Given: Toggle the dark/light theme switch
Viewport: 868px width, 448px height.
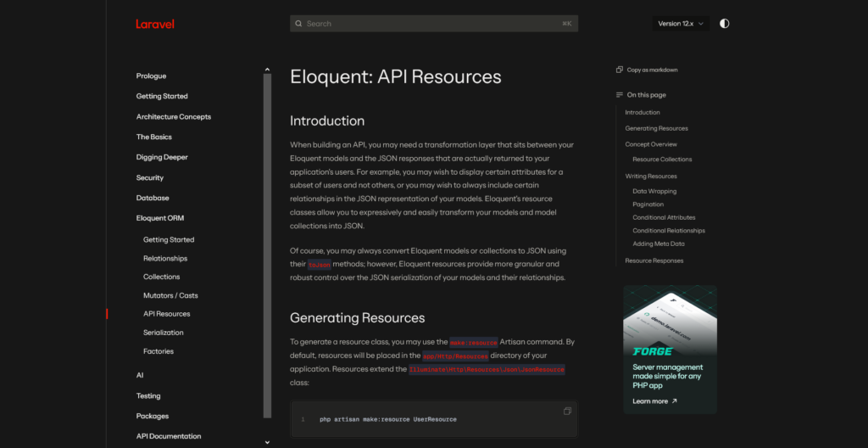Looking at the screenshot, I should pyautogui.click(x=724, y=24).
